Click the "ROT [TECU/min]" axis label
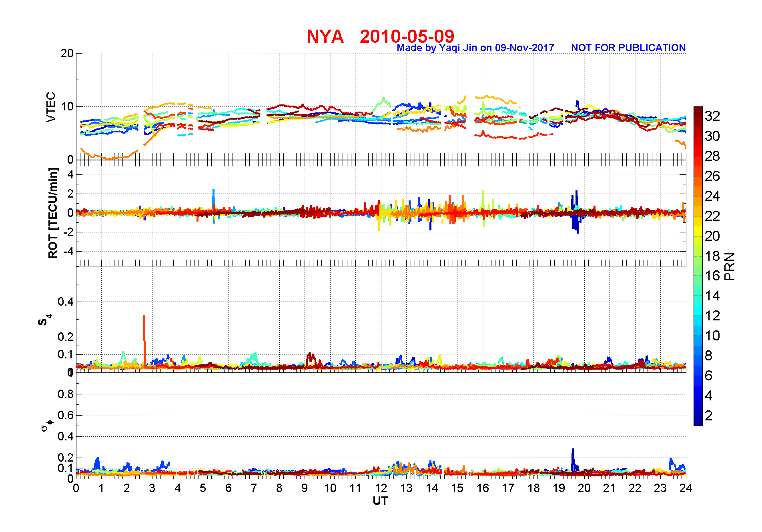Viewport: 762px width, 532px height. (x=53, y=213)
